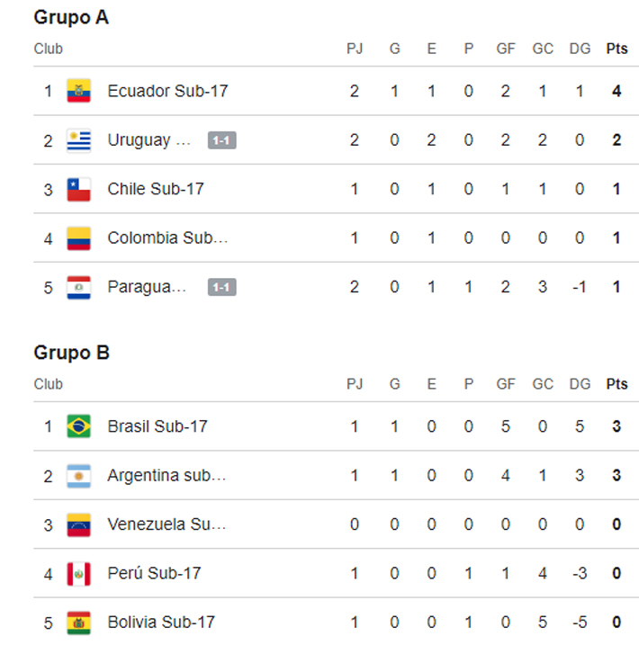Click the Paraguay flag icon

tap(79, 287)
